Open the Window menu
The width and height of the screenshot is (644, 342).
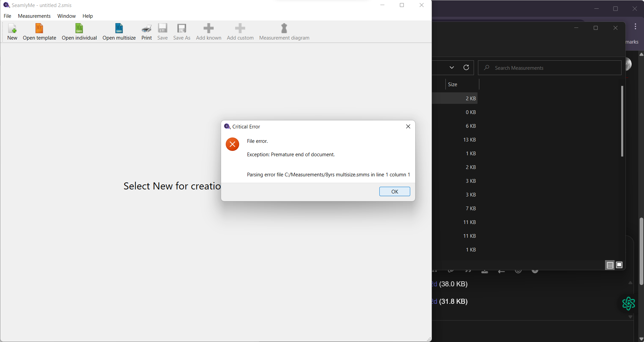(x=66, y=16)
